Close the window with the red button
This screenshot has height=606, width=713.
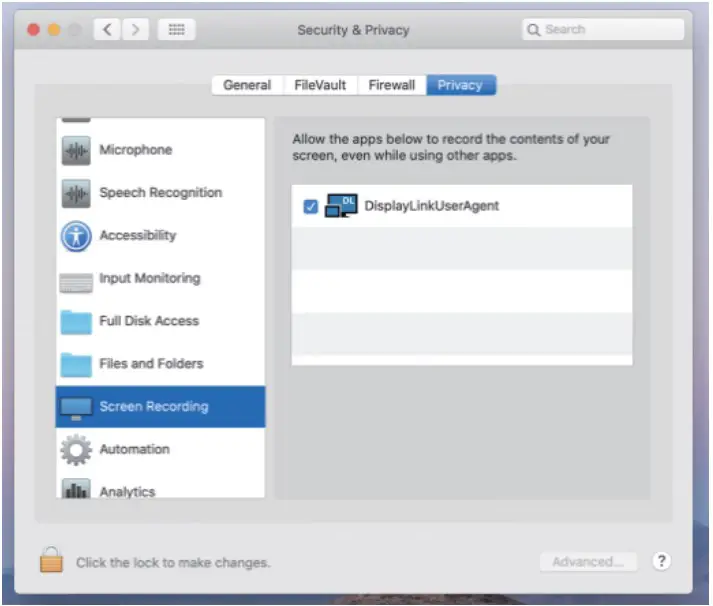click(x=34, y=30)
